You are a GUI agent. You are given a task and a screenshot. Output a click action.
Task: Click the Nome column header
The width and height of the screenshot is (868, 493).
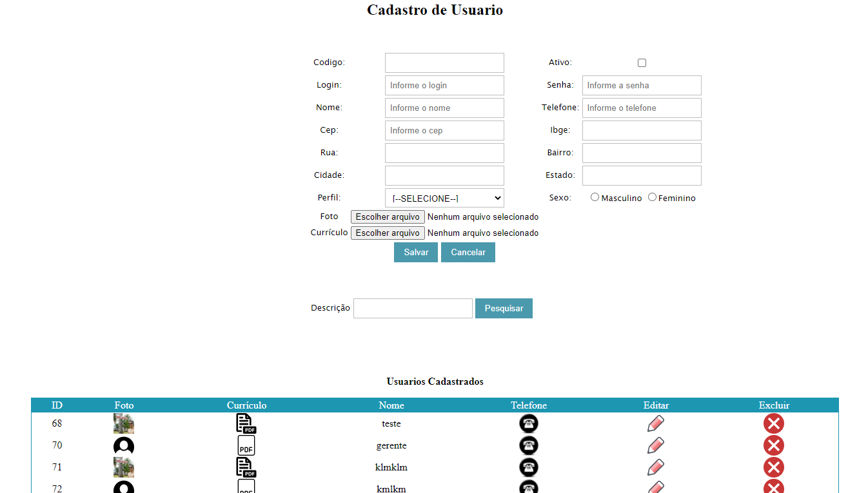[x=391, y=405]
